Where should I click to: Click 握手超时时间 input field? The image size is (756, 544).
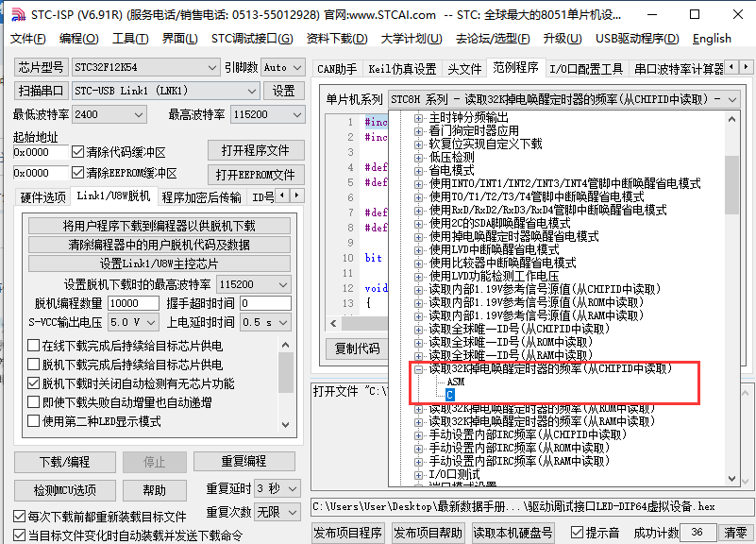(x=265, y=303)
